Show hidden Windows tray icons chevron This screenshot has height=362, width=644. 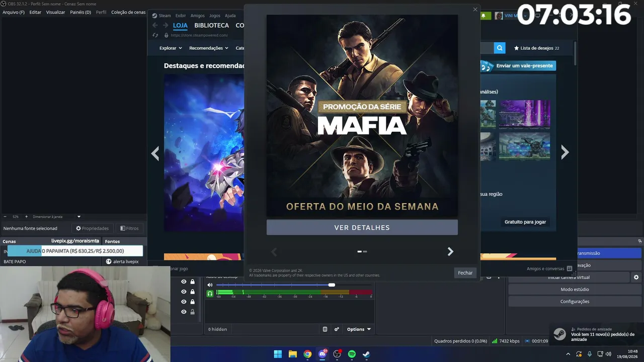click(x=568, y=354)
